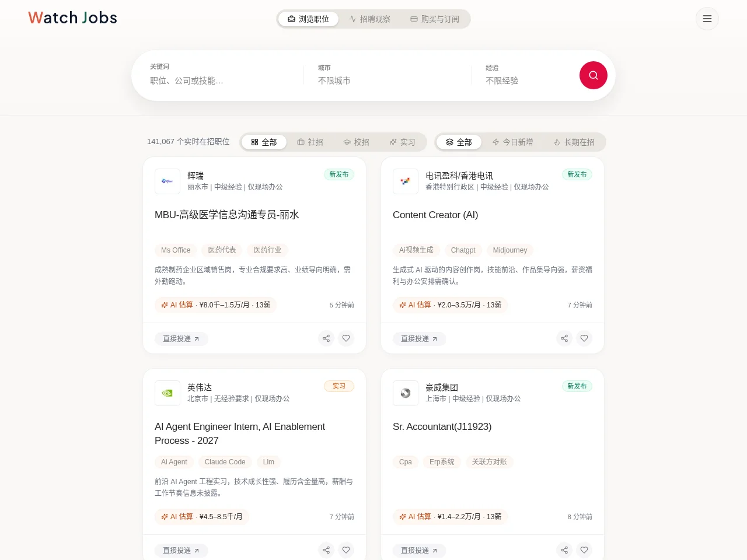Viewport: 747px width, 560px height.
Task: Click the 电讯盈科/香港电讯 company logo
Action: click(x=406, y=181)
